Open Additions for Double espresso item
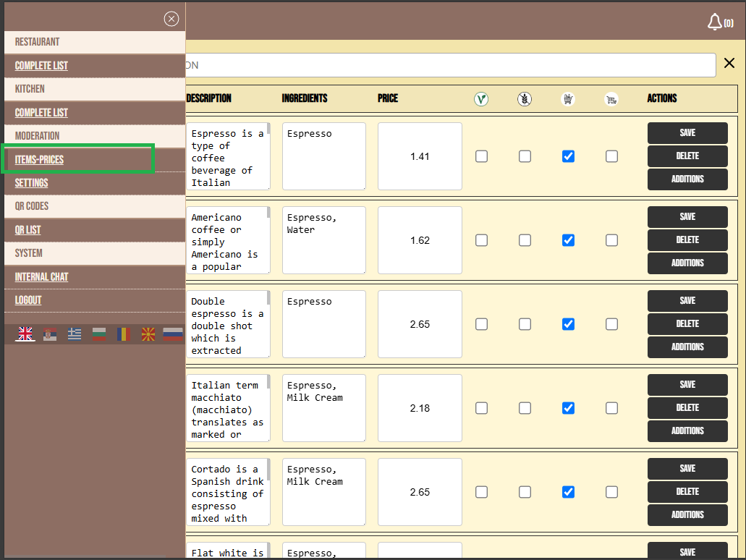746x560 pixels. pos(687,347)
